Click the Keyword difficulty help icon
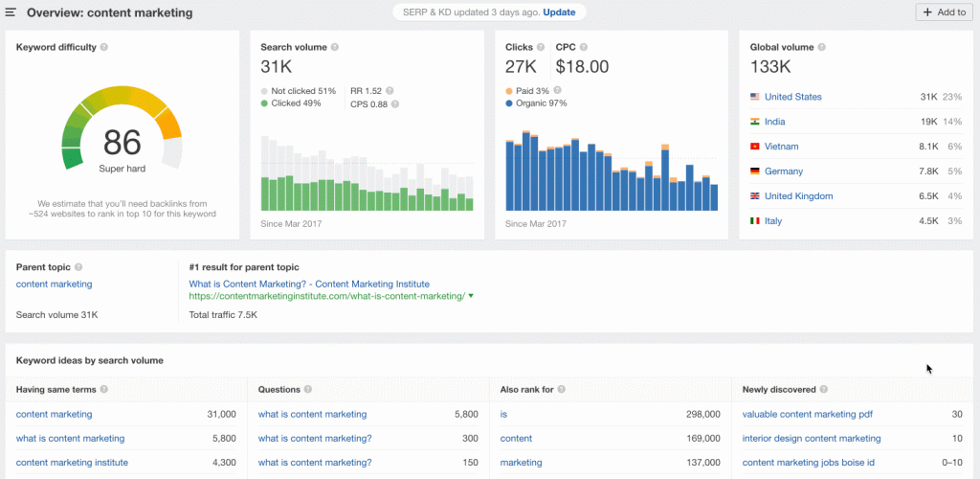980x479 pixels. [x=104, y=47]
